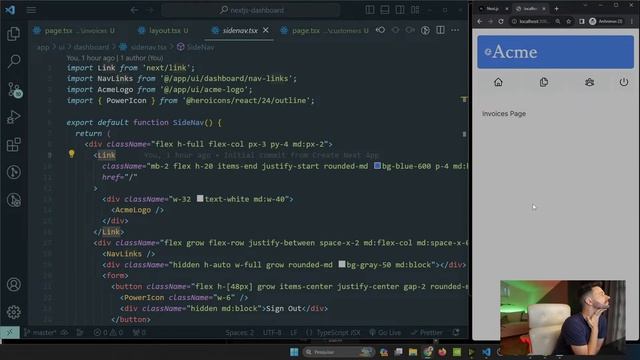This screenshot has height=360, width=640.
Task: Click the Acme logo link
Action: pyautogui.click(x=556, y=52)
